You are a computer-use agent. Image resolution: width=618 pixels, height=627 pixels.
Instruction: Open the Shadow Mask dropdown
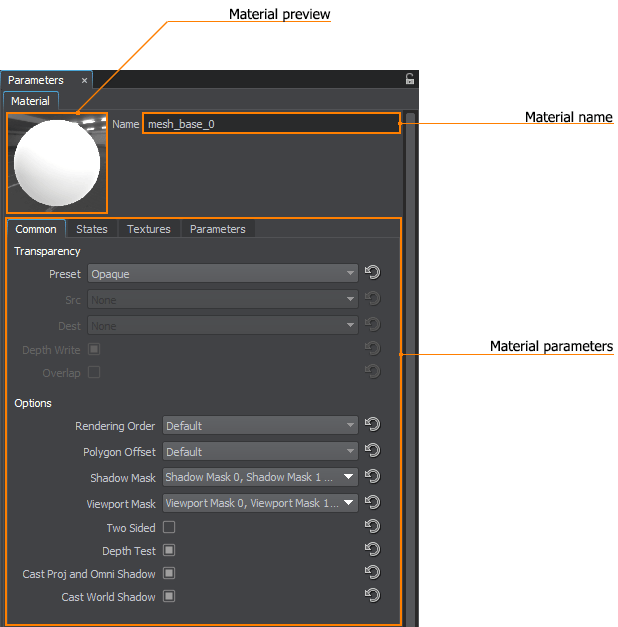pyautogui.click(x=260, y=477)
